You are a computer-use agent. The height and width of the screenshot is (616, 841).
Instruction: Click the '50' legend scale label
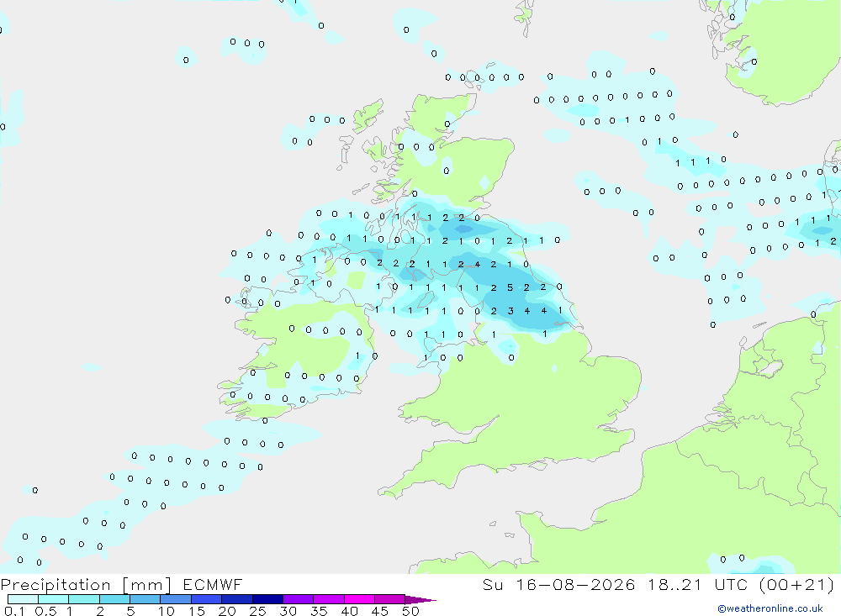click(x=410, y=611)
